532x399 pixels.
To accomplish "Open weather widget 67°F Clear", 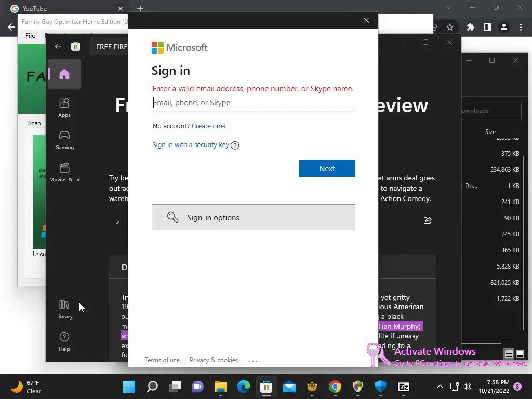I will [x=26, y=387].
